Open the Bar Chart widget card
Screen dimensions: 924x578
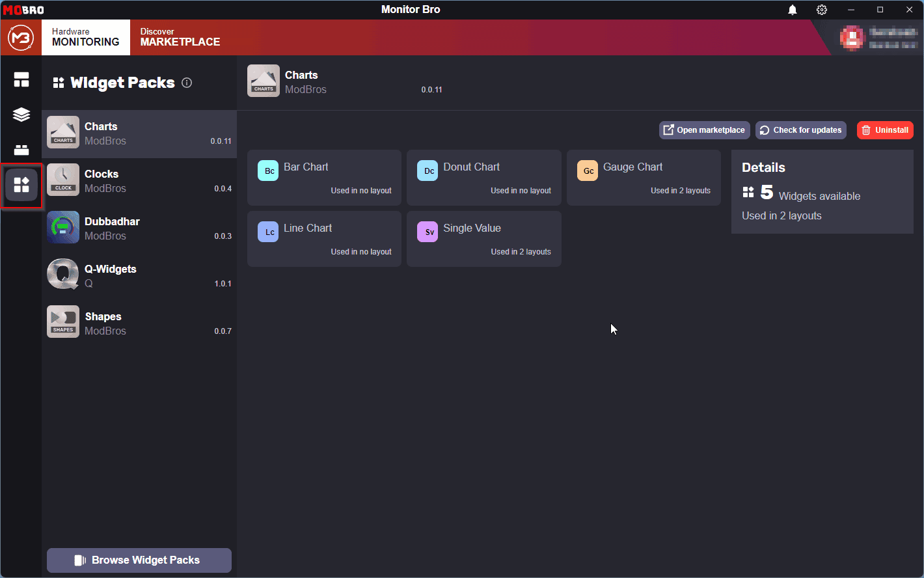coord(324,178)
